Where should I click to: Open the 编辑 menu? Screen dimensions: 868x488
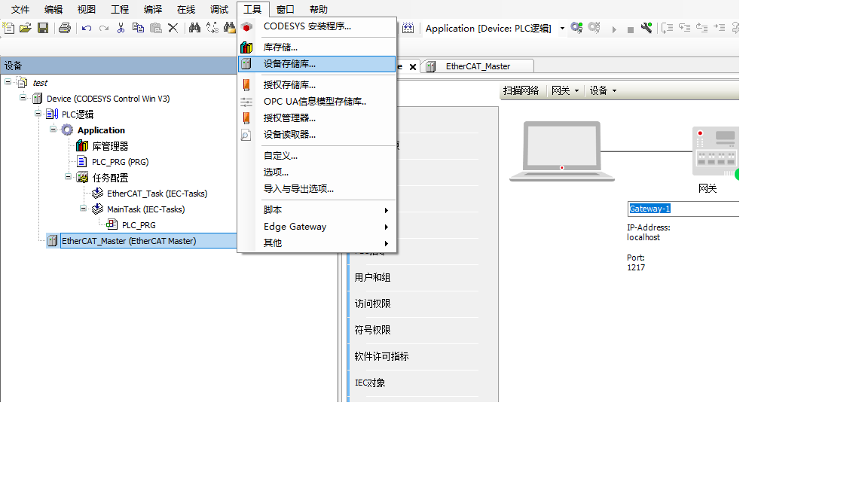click(53, 9)
